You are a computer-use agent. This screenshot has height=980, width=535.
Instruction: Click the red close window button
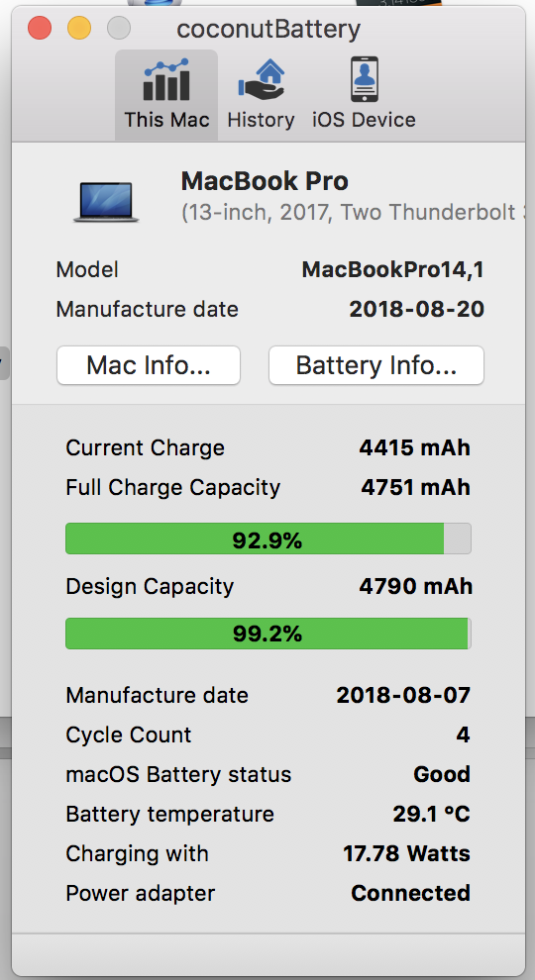point(40,28)
